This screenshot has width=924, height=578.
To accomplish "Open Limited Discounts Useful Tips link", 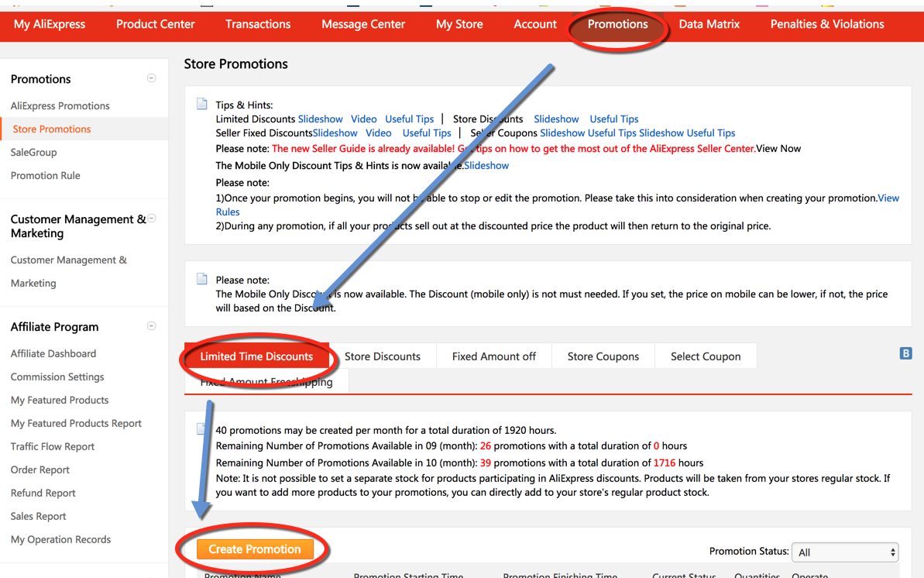I will pos(409,119).
